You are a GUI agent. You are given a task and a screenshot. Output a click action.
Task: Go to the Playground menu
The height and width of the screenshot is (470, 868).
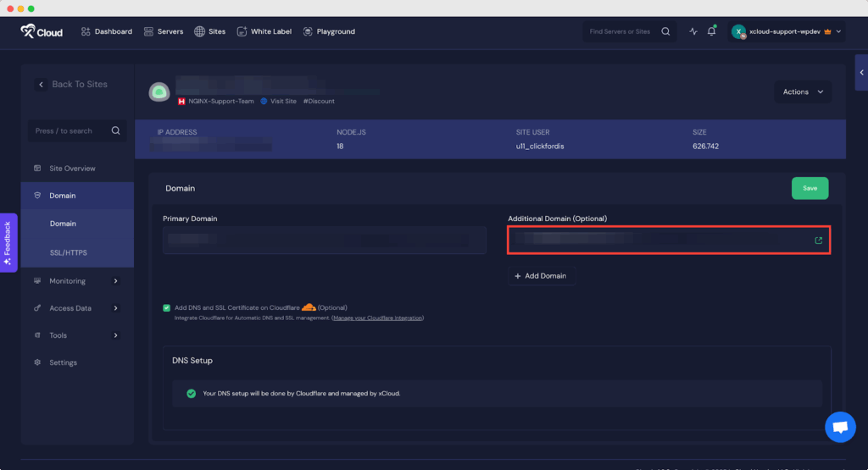pyautogui.click(x=329, y=31)
